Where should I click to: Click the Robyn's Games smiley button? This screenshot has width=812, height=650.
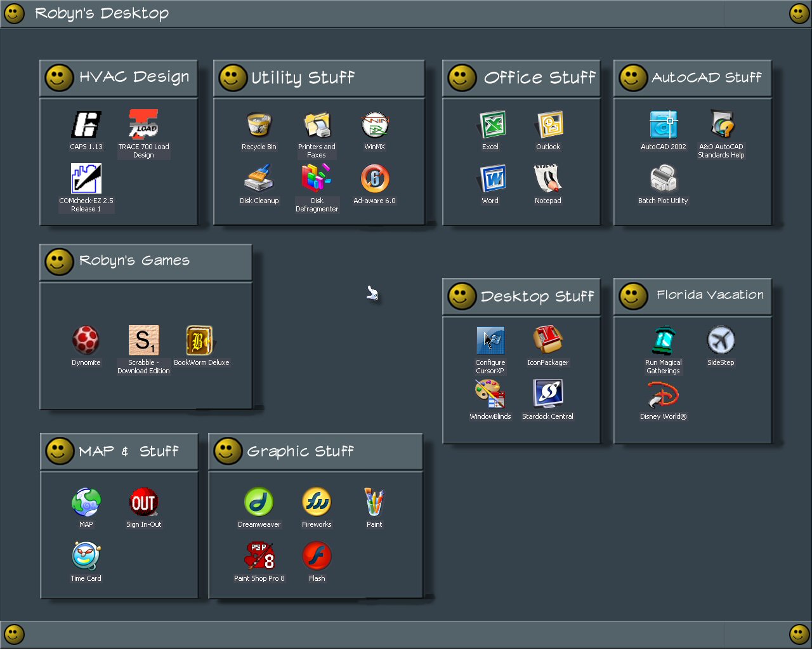59,262
